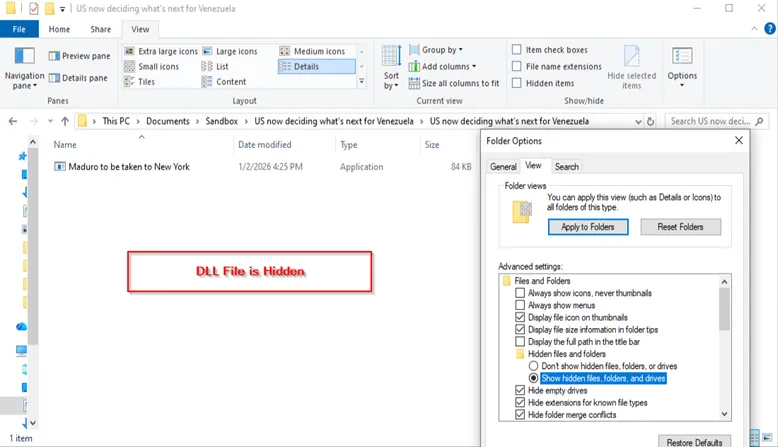Switch layout to Small icons
Screen dimensions: 778x447
(x=151, y=66)
